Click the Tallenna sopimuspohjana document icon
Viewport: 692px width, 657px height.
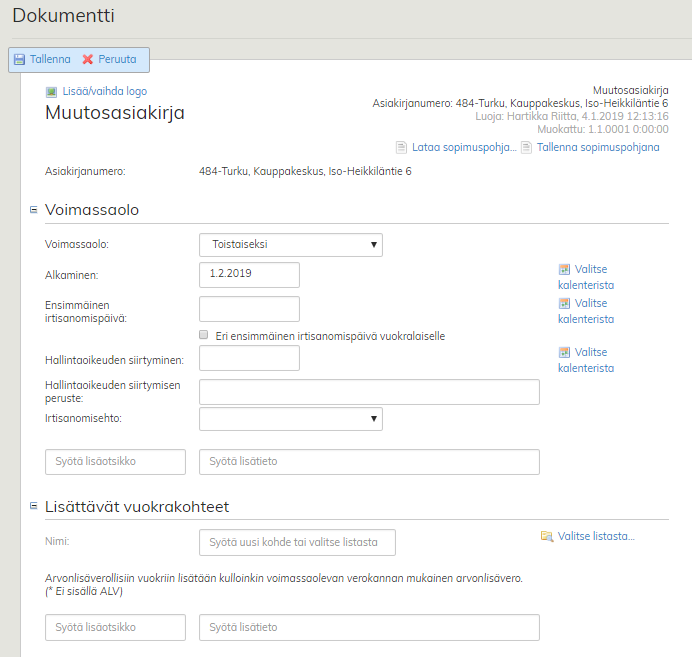[x=526, y=148]
